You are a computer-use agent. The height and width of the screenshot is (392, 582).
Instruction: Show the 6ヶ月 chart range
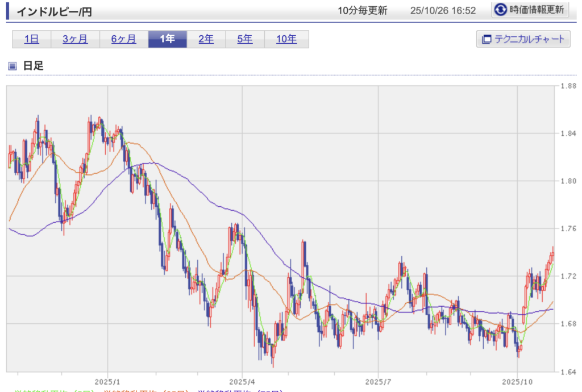pyautogui.click(x=123, y=39)
